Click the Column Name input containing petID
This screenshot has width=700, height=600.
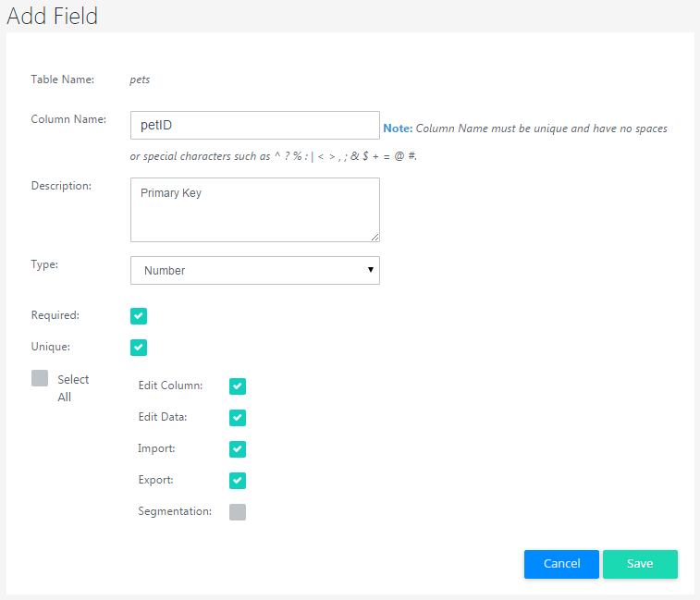254,125
